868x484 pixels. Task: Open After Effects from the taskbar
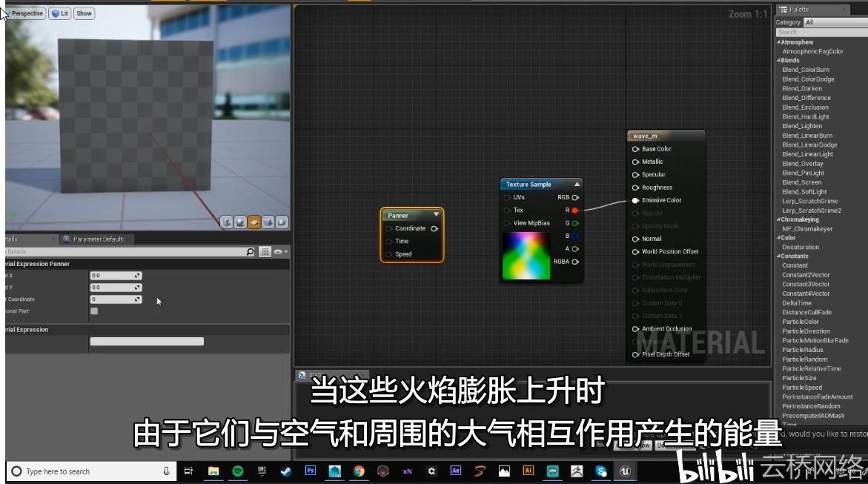456,471
